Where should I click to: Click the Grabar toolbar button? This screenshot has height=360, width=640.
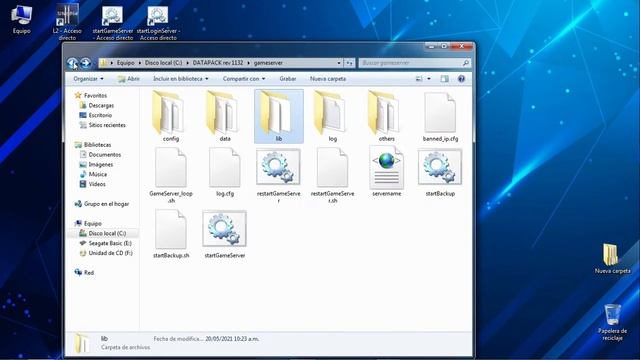pyautogui.click(x=288, y=79)
